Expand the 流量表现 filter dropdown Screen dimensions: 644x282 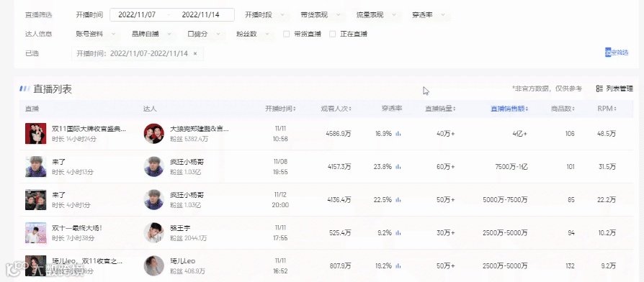pos(377,15)
